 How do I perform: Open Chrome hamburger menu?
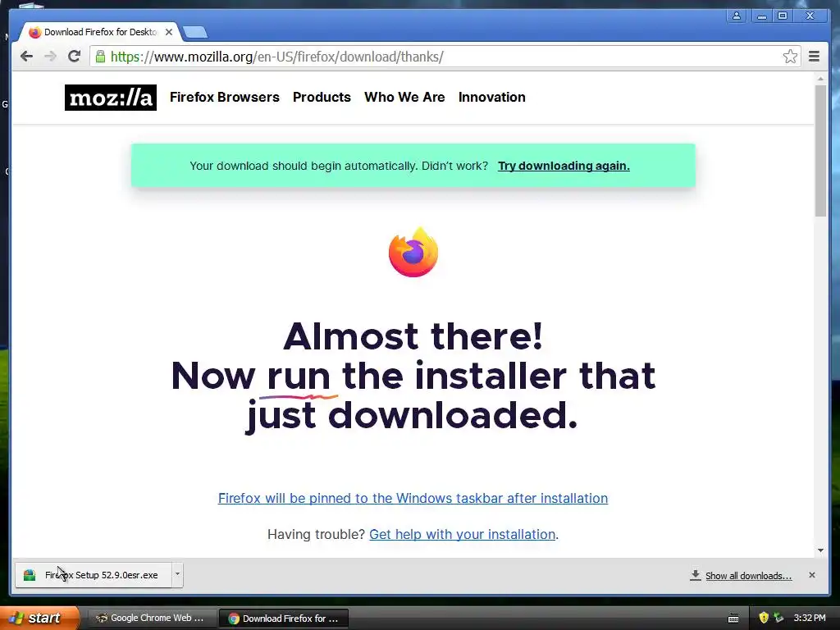814,57
